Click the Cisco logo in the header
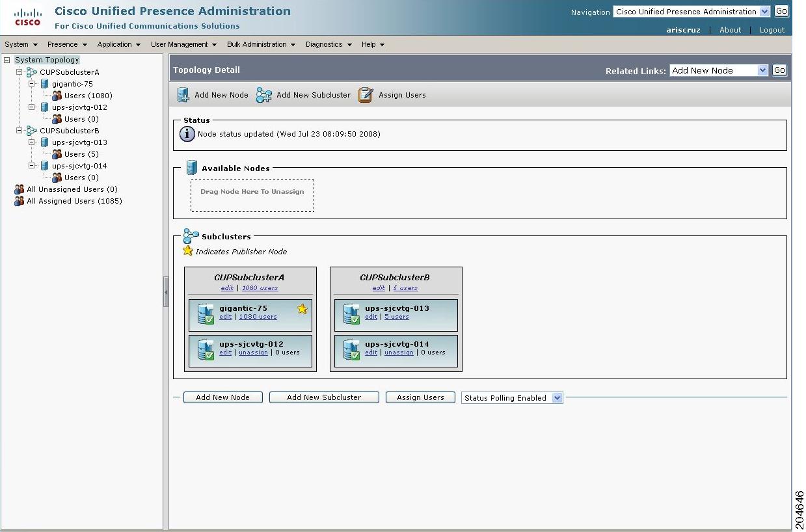 point(28,18)
